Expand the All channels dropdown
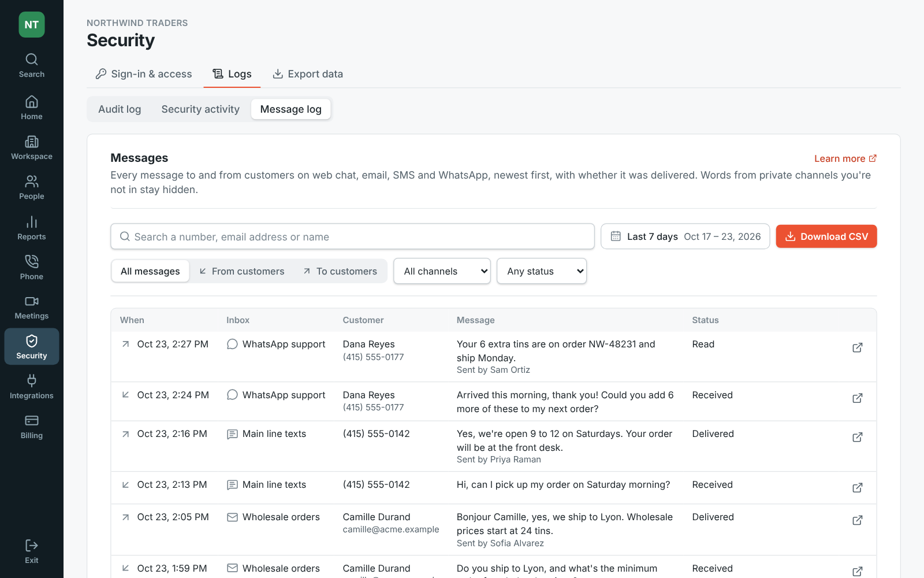The image size is (924, 578). tap(442, 271)
